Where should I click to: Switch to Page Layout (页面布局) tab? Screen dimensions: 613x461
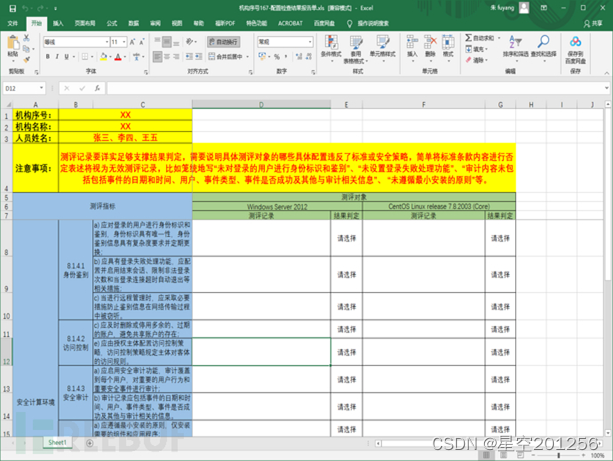(85, 23)
